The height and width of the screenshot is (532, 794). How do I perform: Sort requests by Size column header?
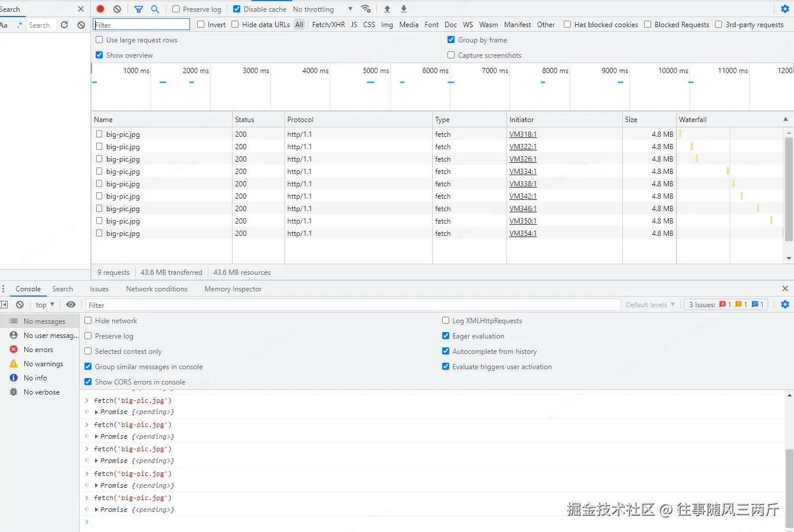tap(649, 119)
